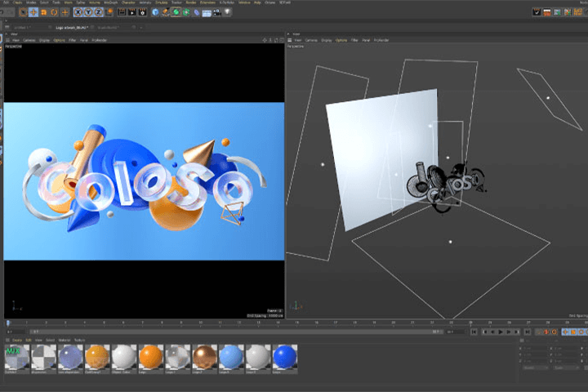
Task: Open right viewport Panel menu
Action: 366,40
